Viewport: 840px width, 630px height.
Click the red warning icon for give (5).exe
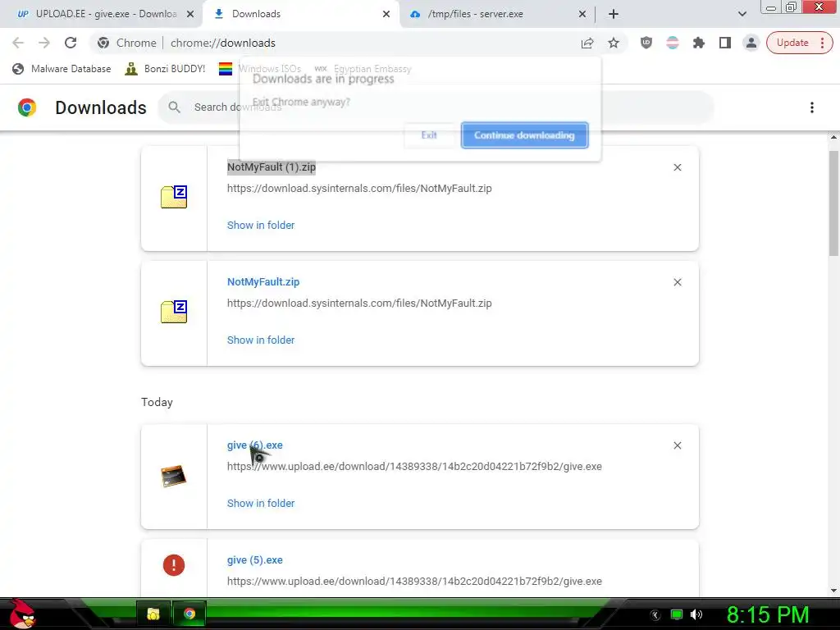(174, 565)
